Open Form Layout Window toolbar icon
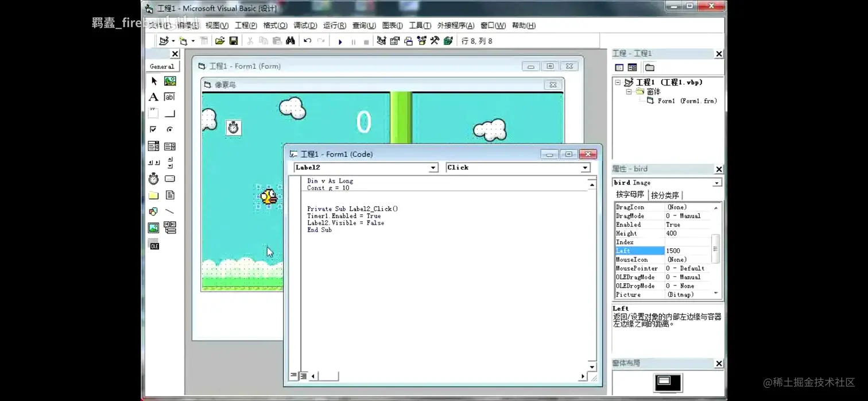The height and width of the screenshot is (401, 868). (x=408, y=41)
